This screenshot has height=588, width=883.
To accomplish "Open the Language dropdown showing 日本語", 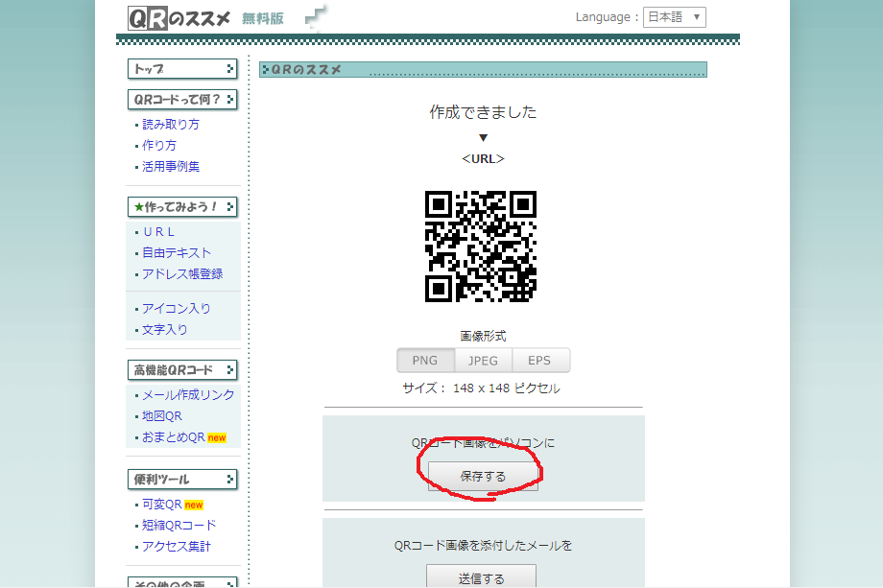I will (674, 17).
